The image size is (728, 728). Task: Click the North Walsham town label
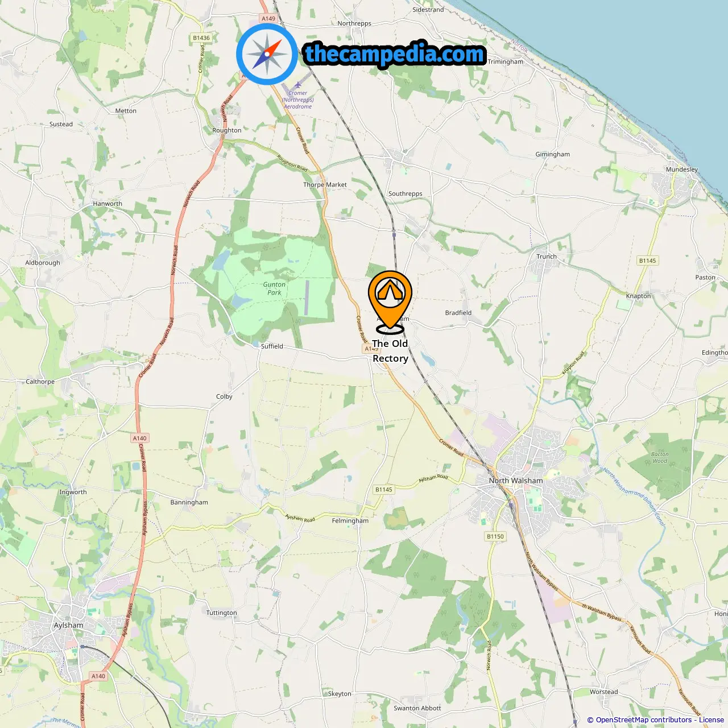[516, 481]
